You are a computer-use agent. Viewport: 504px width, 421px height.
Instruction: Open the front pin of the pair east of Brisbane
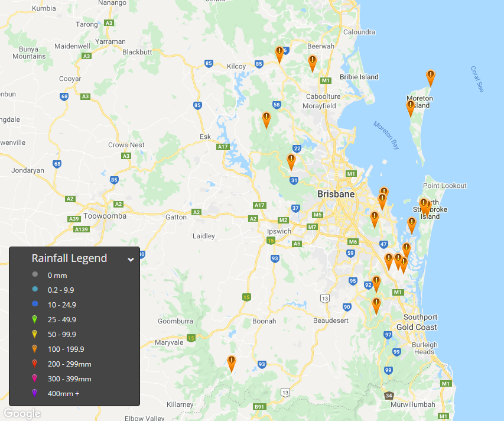[382, 201]
